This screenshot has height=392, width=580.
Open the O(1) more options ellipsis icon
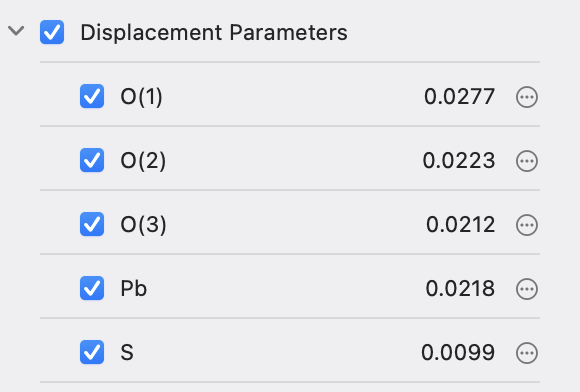[x=527, y=97]
